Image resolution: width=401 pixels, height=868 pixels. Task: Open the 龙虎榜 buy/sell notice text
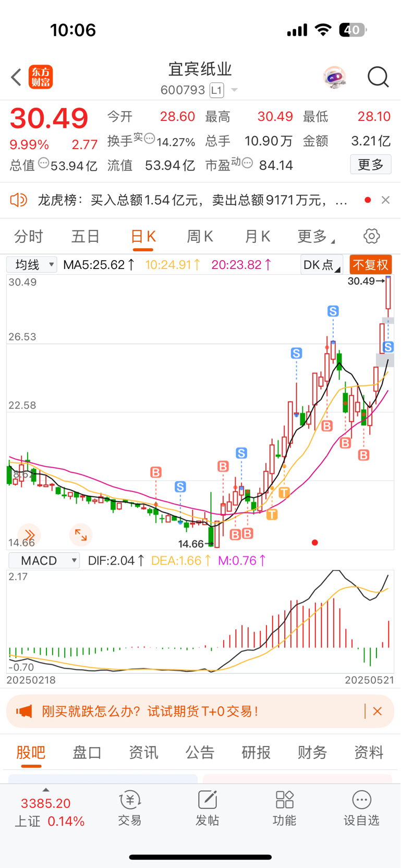pos(192,200)
